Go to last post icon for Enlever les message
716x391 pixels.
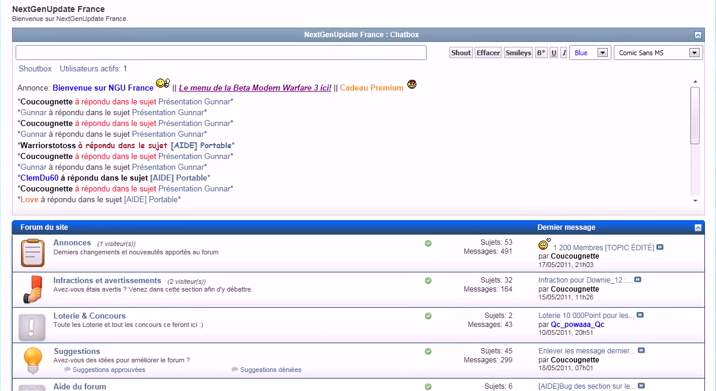click(641, 350)
